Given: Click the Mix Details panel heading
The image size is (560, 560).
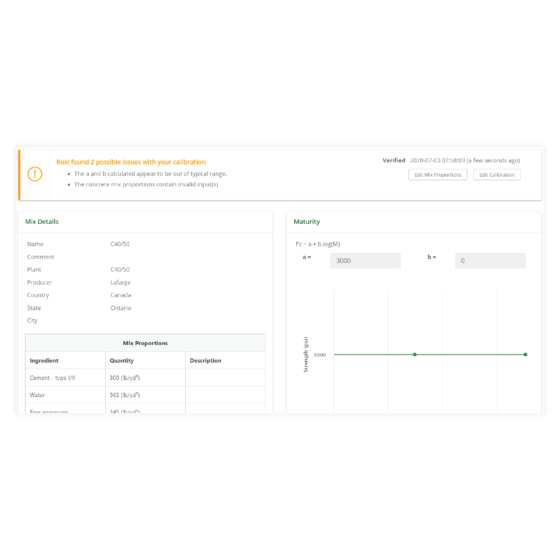Looking at the screenshot, I should tap(42, 221).
